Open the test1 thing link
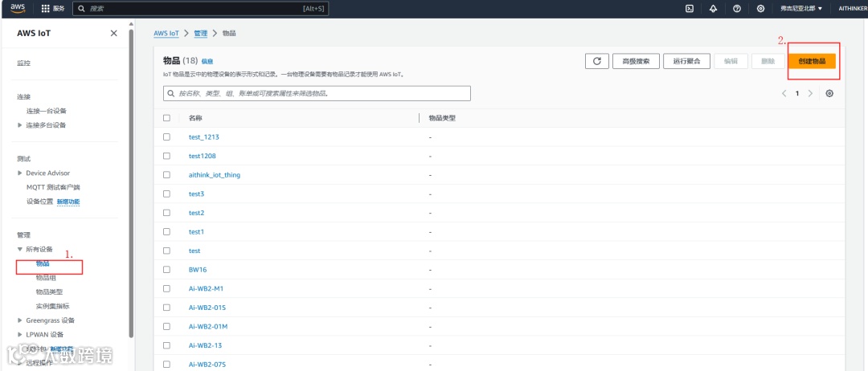 click(x=196, y=231)
